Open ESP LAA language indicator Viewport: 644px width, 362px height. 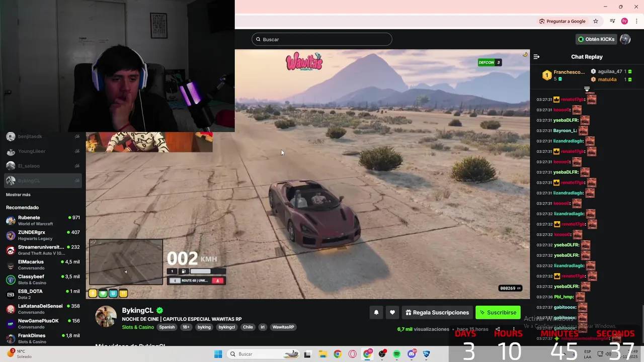588,354
